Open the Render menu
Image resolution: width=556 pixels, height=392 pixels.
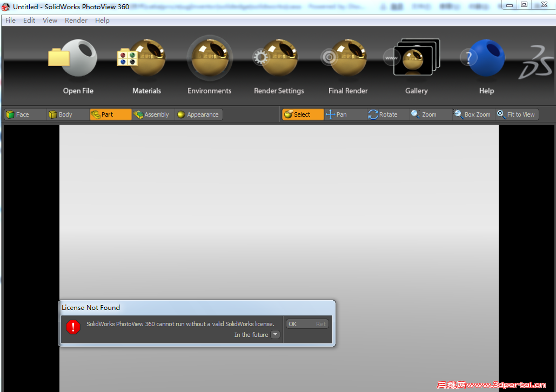pyautogui.click(x=76, y=21)
